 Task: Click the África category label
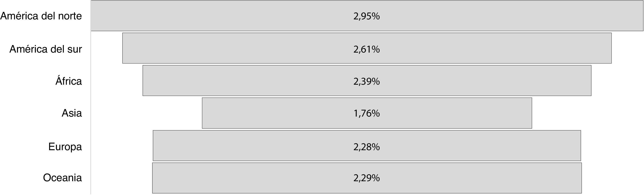(68, 81)
